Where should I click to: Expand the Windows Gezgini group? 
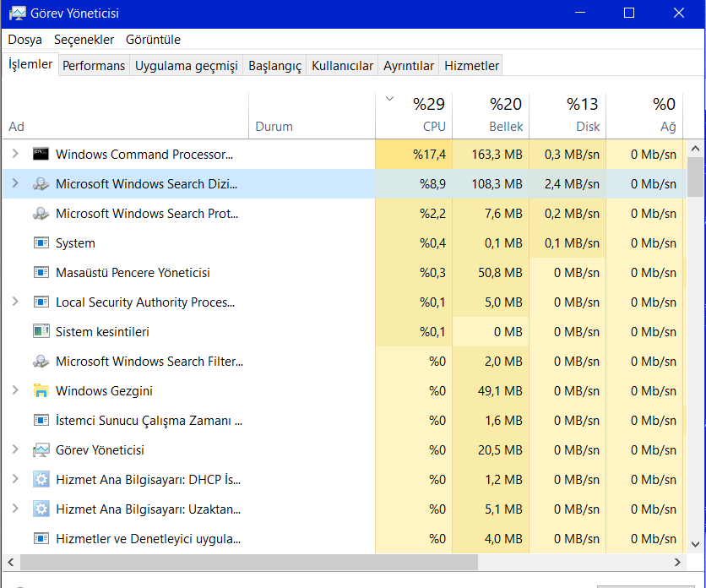pos(15,390)
